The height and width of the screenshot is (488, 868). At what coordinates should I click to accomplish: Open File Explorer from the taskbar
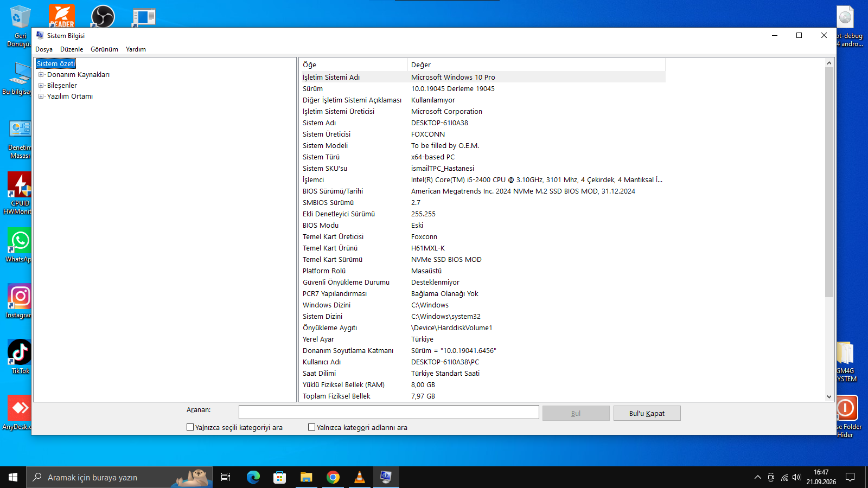coord(306,477)
